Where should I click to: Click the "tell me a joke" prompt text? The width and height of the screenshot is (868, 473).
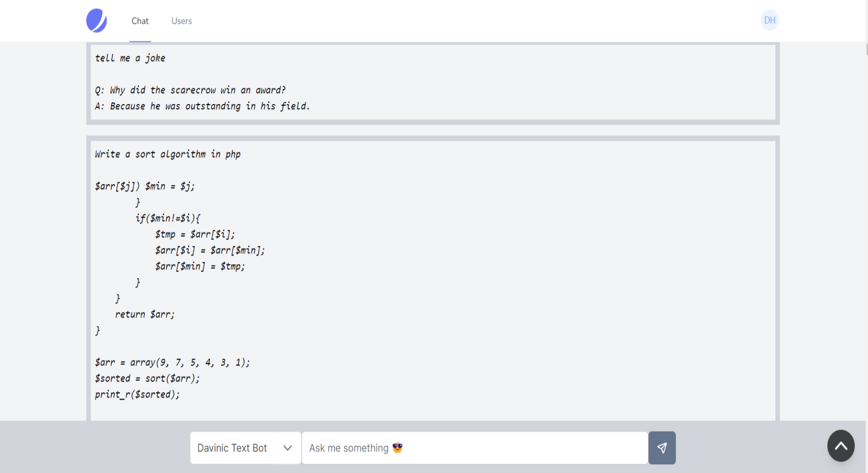point(130,58)
